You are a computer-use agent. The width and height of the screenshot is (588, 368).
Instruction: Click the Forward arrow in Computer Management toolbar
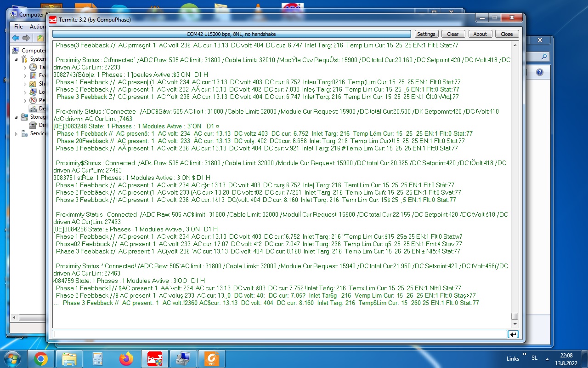[x=26, y=38]
